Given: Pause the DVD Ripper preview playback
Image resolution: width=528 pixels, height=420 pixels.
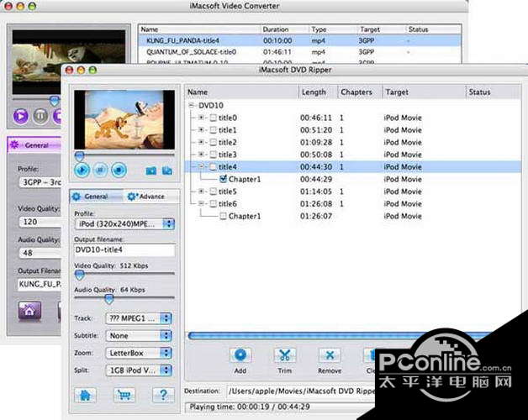Looking at the screenshot, I should pos(100,170).
